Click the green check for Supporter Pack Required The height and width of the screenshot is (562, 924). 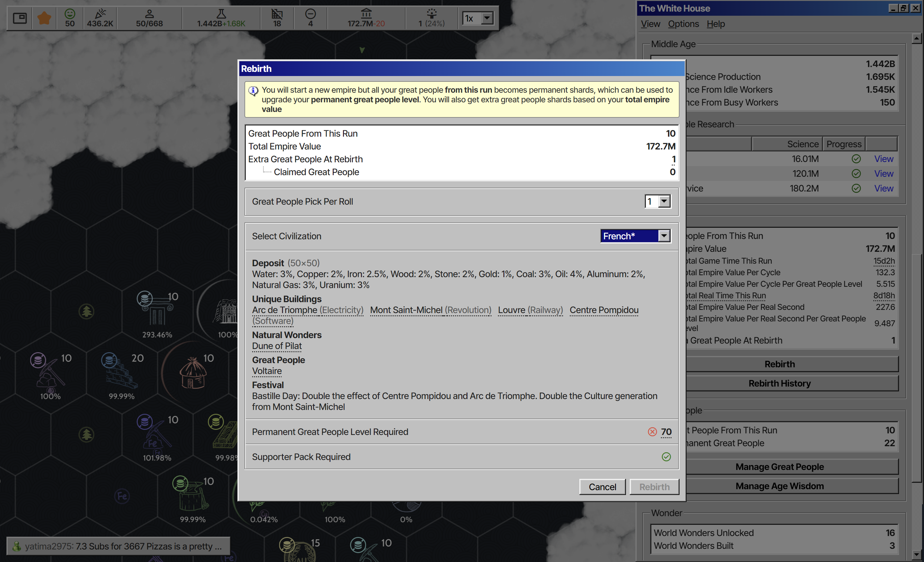(x=666, y=457)
